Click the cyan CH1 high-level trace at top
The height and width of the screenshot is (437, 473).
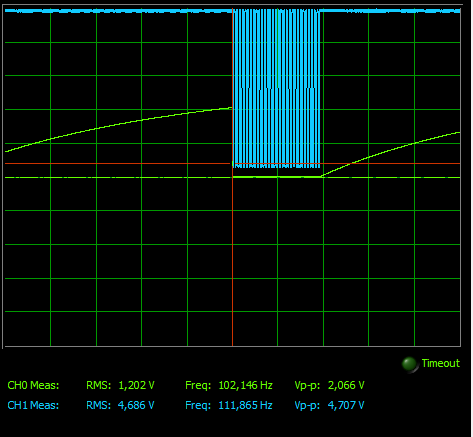point(117,11)
